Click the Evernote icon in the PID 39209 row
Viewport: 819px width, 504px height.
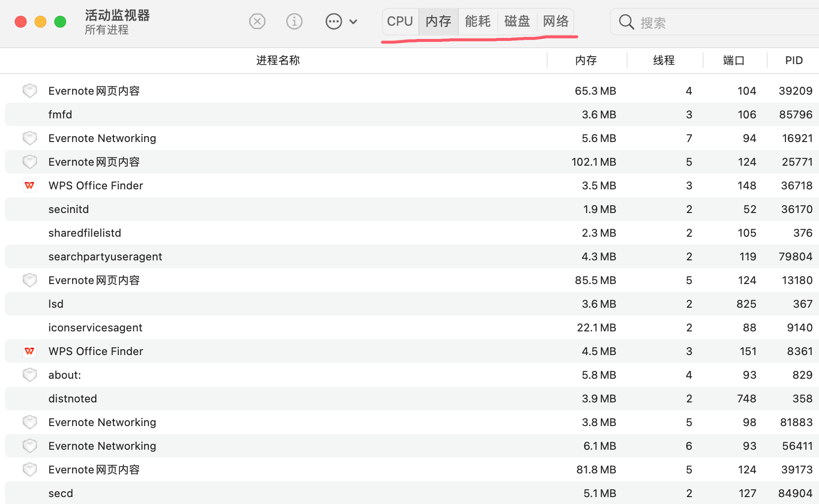tap(30, 91)
